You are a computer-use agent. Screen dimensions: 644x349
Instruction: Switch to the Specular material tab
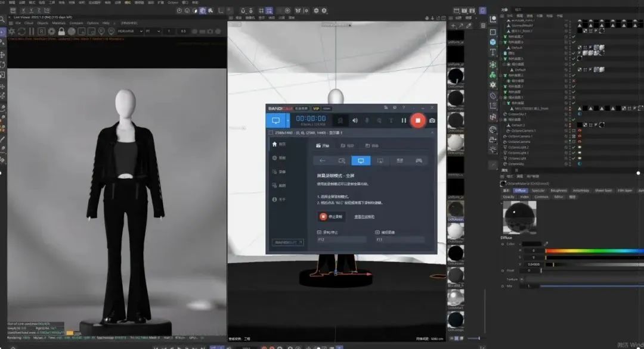click(x=538, y=191)
